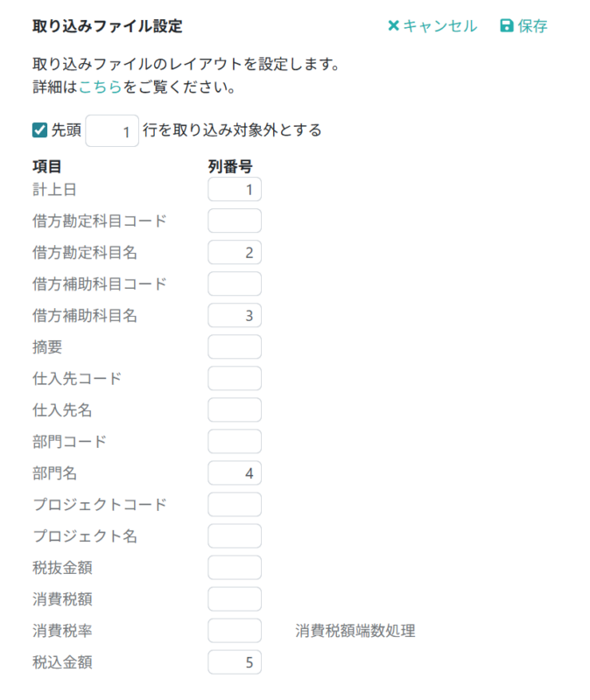Click the 仕入先名 column number field
This screenshot has width=590, height=700.
point(234,409)
